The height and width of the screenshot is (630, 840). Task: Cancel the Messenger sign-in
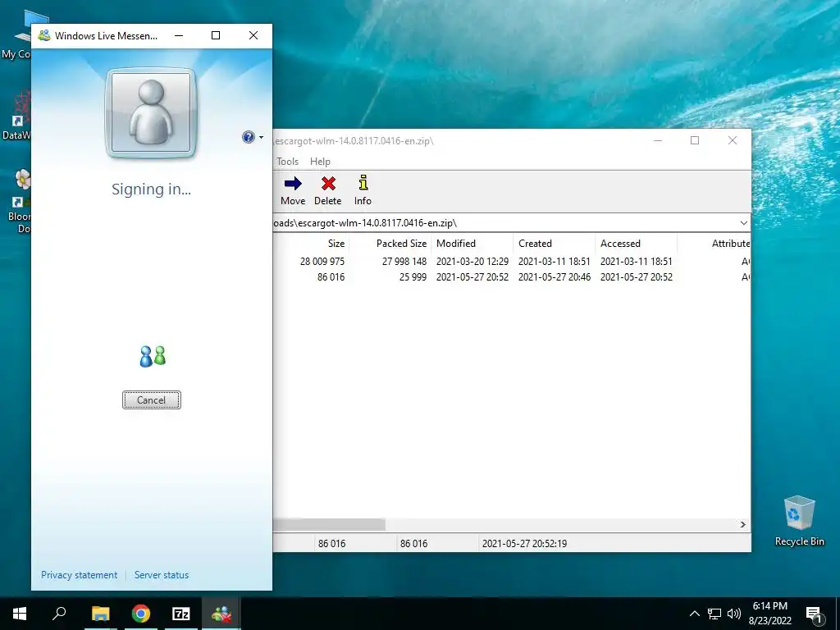(151, 399)
